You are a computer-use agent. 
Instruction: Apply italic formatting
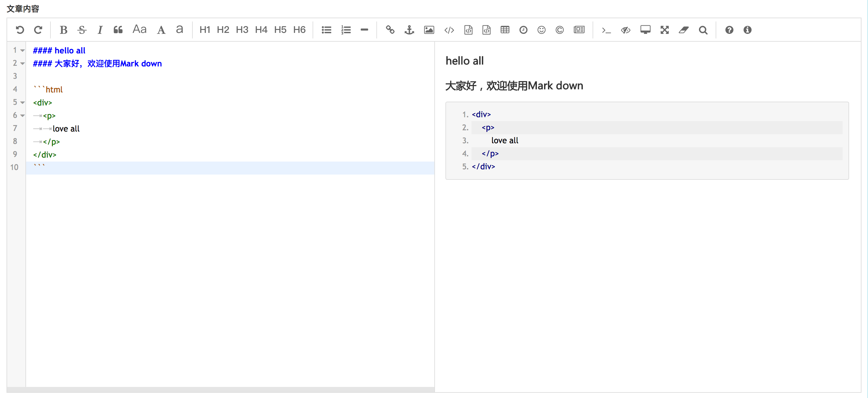(x=100, y=30)
